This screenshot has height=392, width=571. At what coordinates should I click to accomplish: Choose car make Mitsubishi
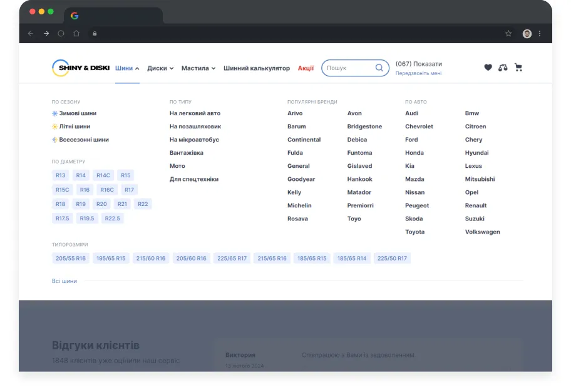coord(480,179)
